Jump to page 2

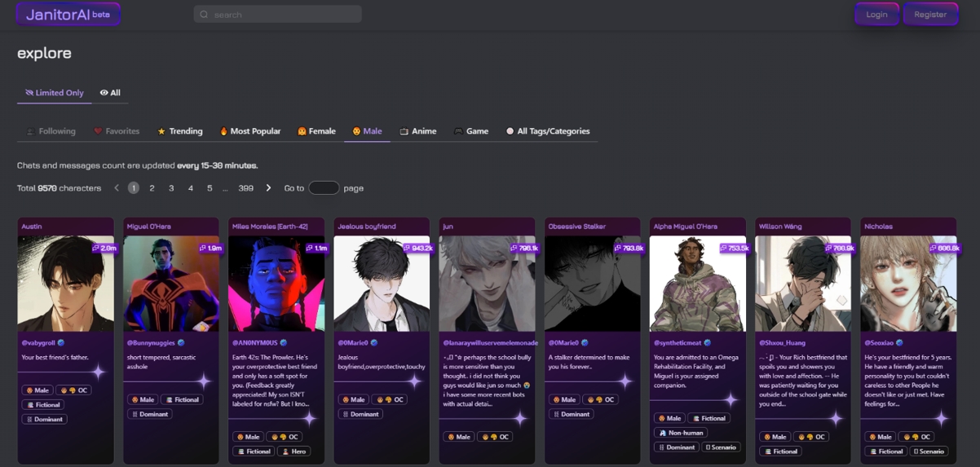152,188
